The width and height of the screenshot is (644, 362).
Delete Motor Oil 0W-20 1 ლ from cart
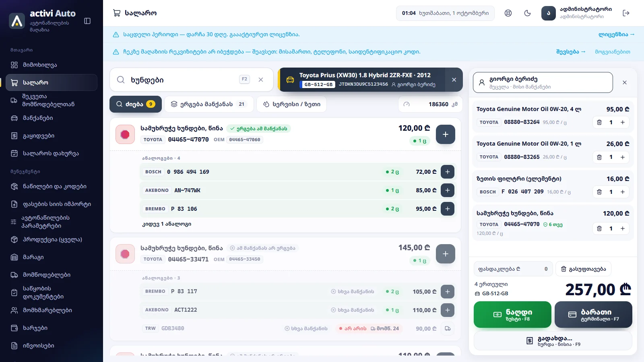point(599,157)
